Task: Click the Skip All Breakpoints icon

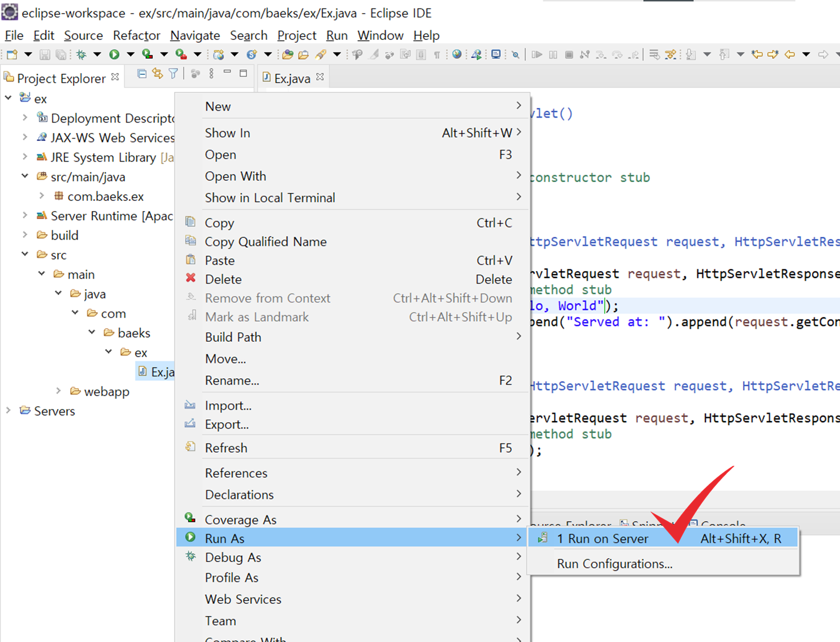Action: 515,55
